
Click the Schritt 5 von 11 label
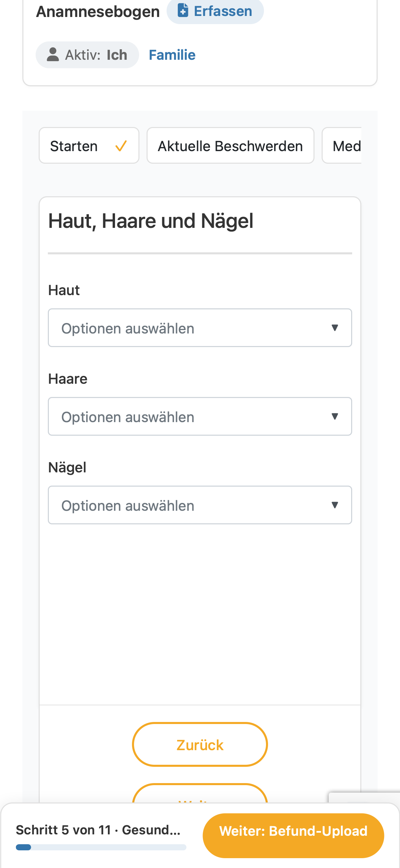pyautogui.click(x=98, y=830)
